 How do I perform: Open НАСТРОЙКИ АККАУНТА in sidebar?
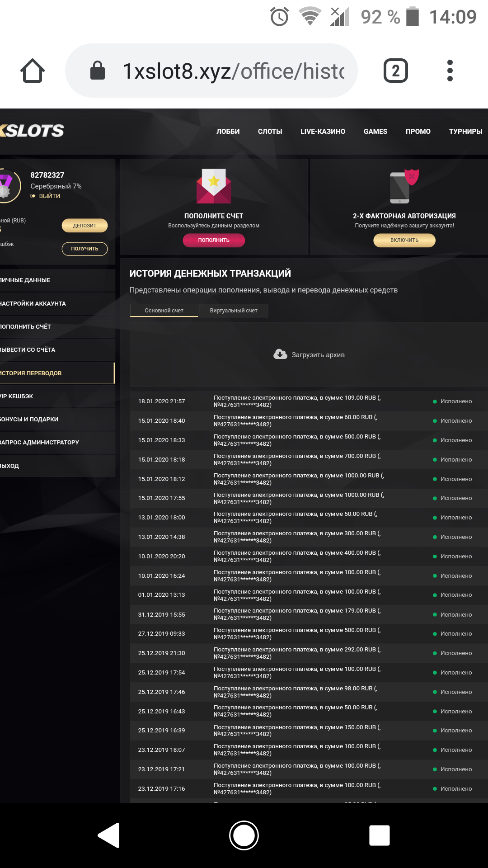(x=57, y=304)
